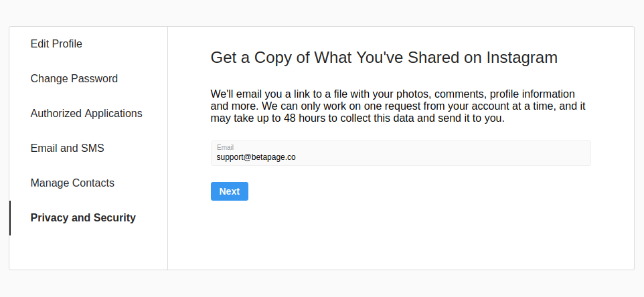Click the small Email field label
This screenshot has width=644, height=297.
point(225,147)
